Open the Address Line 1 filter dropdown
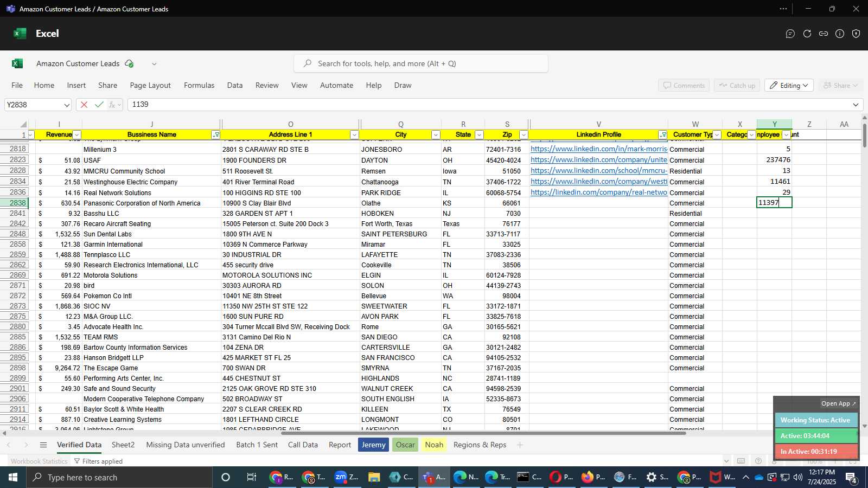The height and width of the screenshot is (488, 868). coord(354,135)
